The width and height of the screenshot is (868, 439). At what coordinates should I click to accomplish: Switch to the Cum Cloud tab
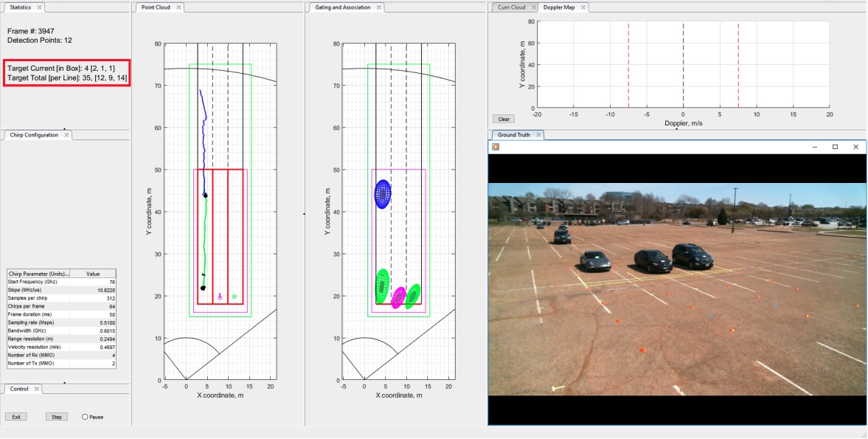[510, 7]
